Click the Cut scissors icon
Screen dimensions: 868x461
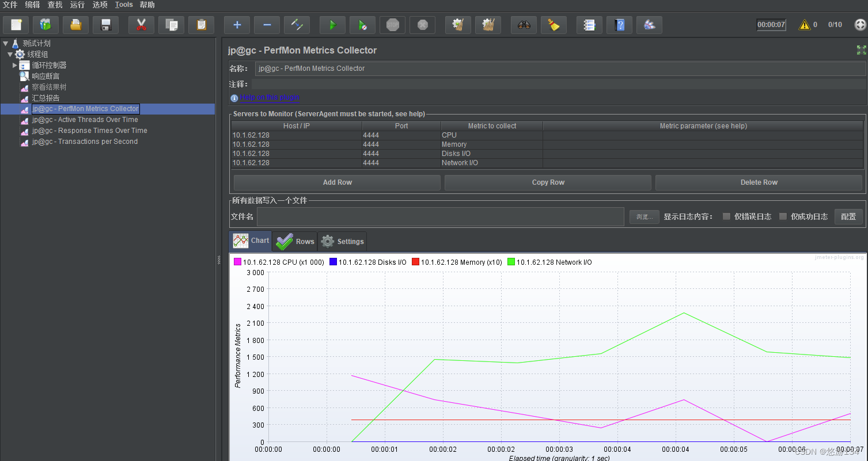click(x=141, y=25)
